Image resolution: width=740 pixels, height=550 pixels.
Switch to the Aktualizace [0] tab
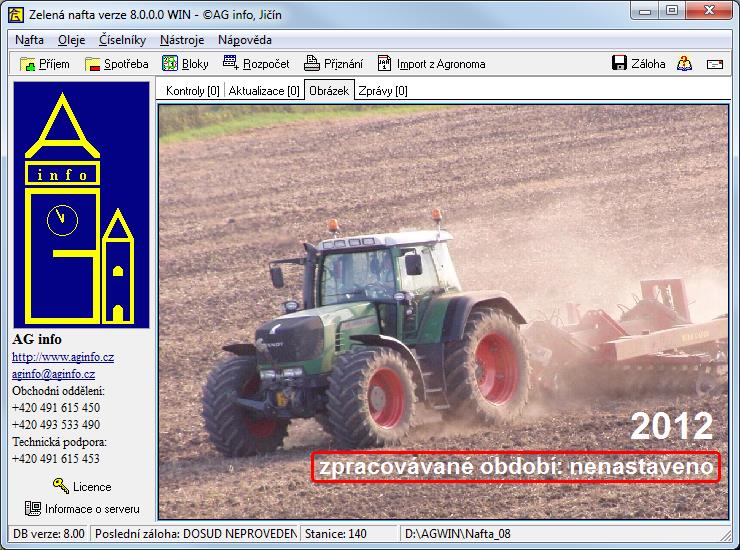click(x=264, y=91)
